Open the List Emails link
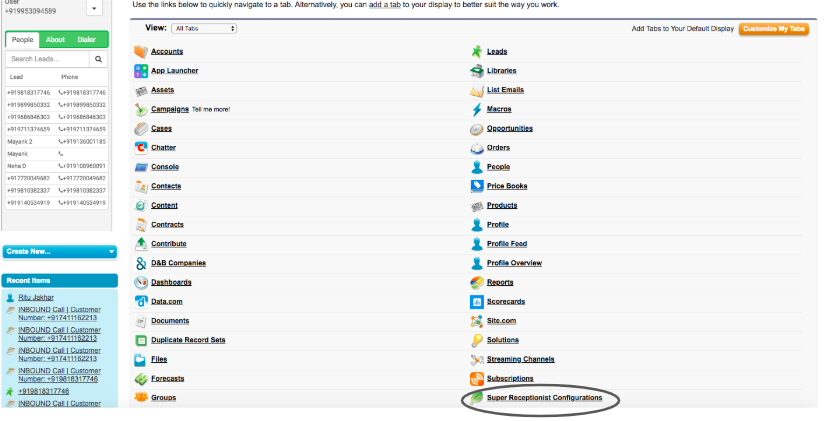The height and width of the screenshot is (421, 825). [505, 90]
